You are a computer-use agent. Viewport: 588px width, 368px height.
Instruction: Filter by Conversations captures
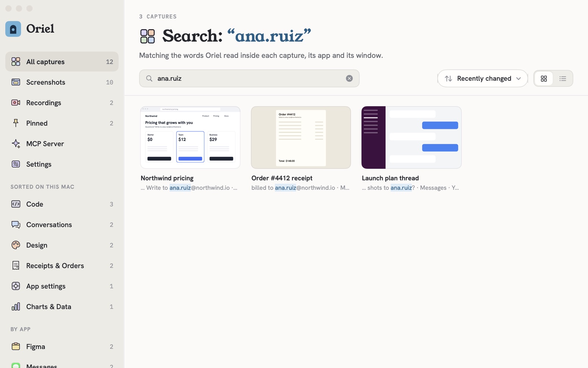pyautogui.click(x=62, y=224)
